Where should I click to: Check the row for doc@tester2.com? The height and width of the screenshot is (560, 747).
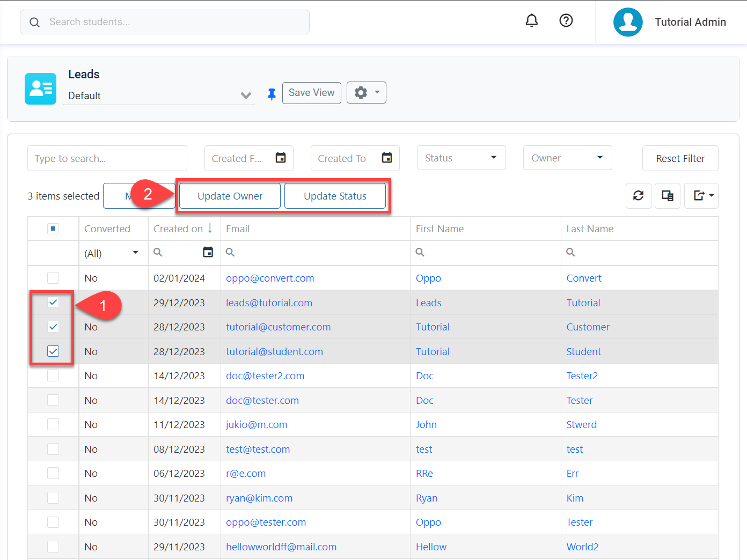pos(53,375)
